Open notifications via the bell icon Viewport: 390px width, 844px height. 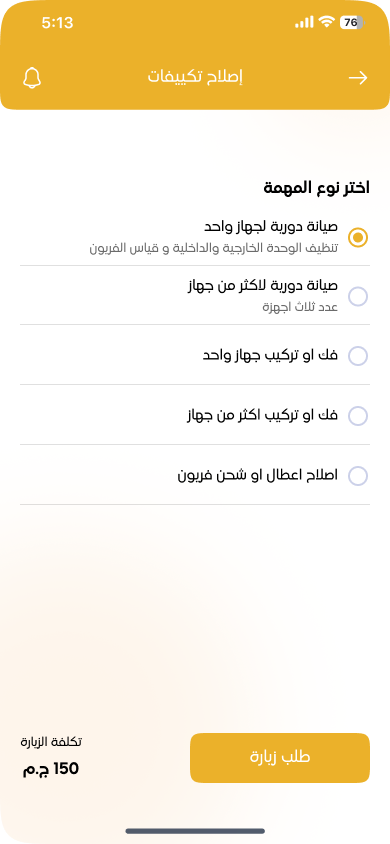coord(32,78)
